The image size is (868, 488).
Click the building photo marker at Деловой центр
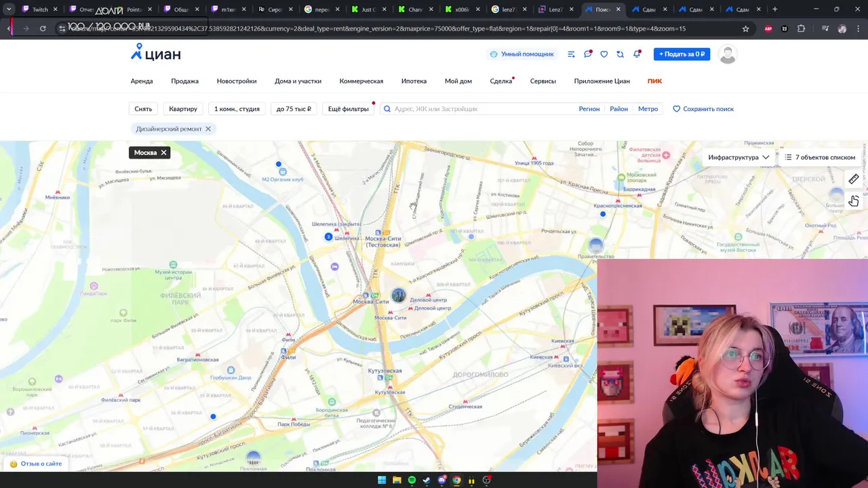click(398, 295)
